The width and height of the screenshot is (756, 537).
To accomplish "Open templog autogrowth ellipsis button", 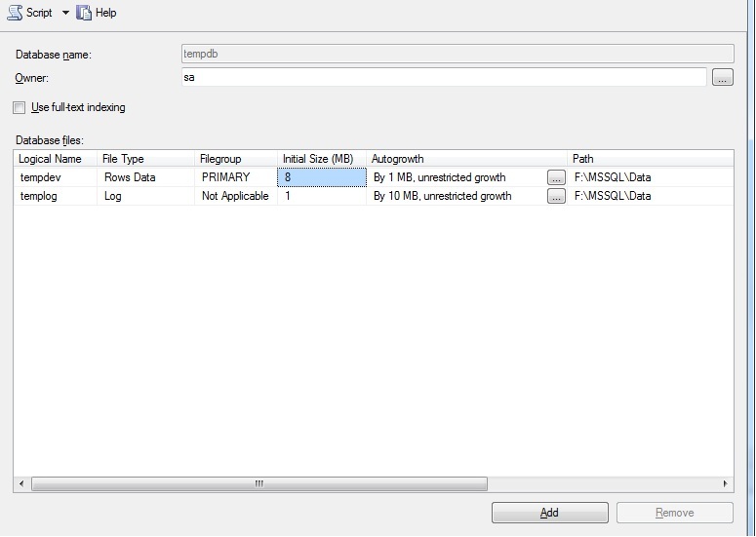I will click(x=556, y=196).
